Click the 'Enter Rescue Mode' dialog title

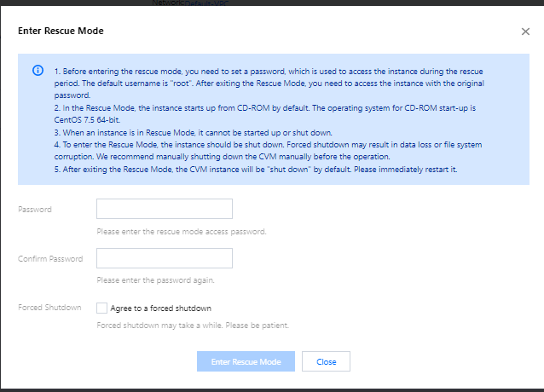61,31
